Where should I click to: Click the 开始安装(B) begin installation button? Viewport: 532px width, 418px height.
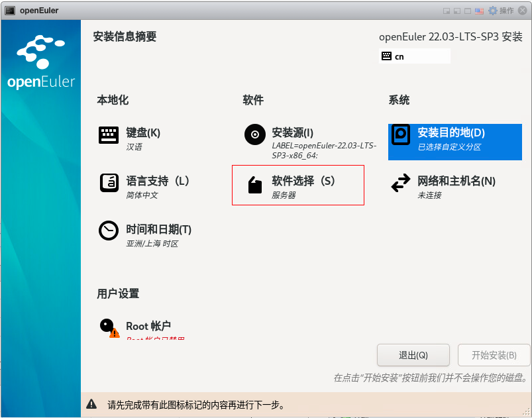tap(494, 355)
